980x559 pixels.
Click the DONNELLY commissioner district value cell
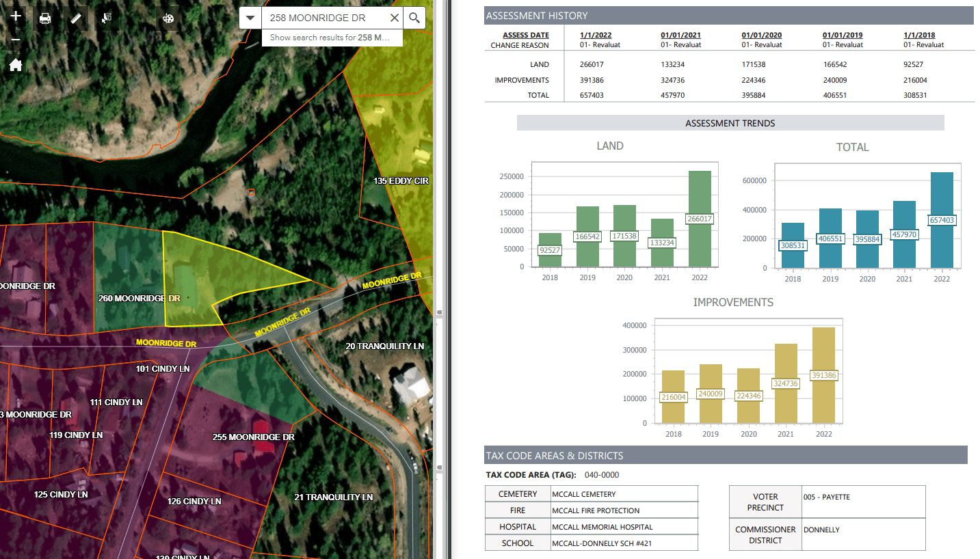[x=863, y=534]
